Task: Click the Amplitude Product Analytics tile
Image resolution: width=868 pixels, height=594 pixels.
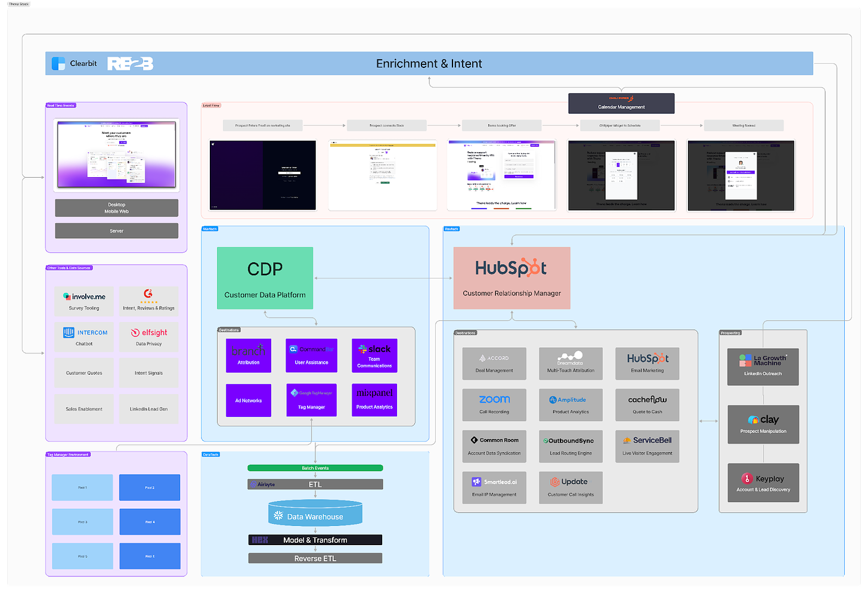Action: pyautogui.click(x=571, y=405)
